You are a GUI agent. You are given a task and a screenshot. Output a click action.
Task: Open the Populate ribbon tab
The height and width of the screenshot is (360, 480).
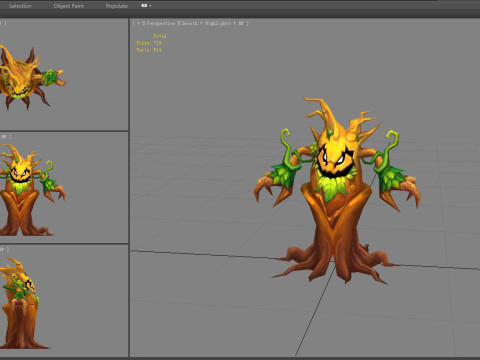pos(117,6)
